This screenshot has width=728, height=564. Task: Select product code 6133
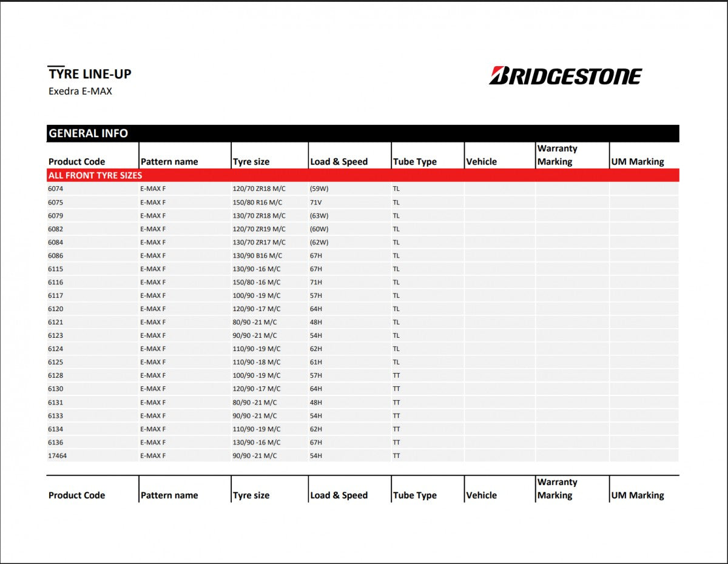pyautogui.click(x=55, y=415)
